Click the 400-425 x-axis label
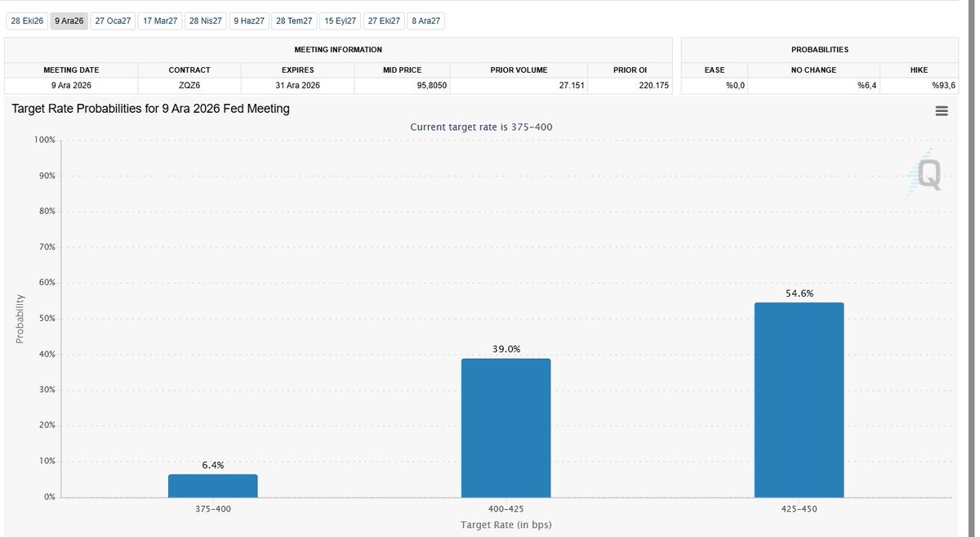Screen dimensions: 980x537 pyautogui.click(x=506, y=509)
